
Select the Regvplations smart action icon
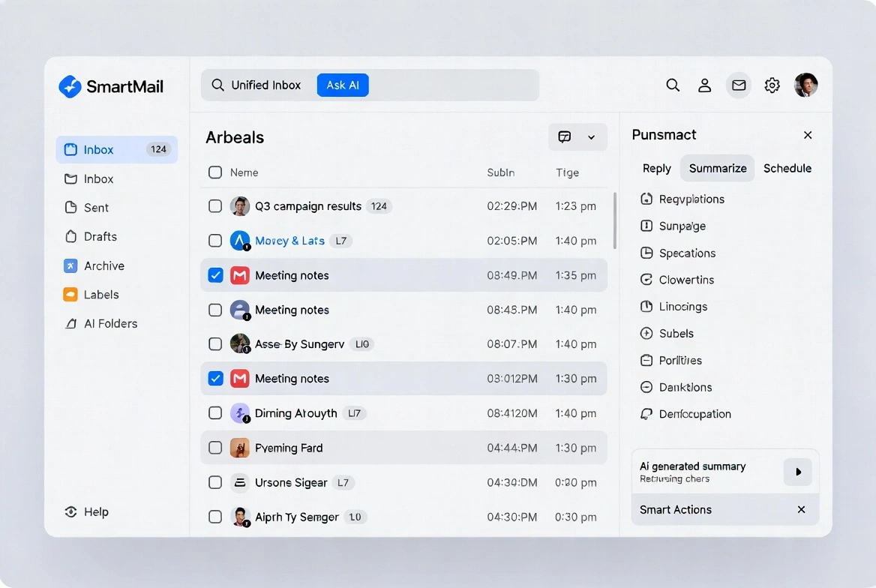(x=646, y=199)
